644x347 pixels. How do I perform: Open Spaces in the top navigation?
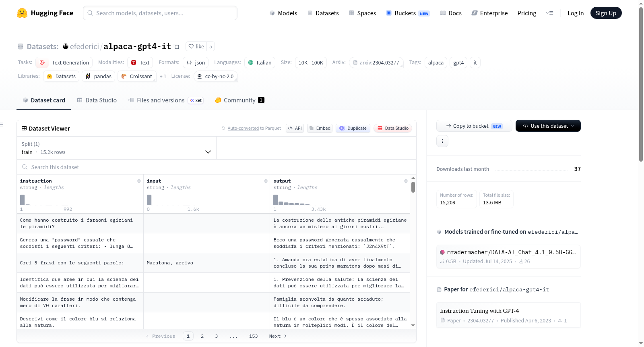tap(362, 13)
